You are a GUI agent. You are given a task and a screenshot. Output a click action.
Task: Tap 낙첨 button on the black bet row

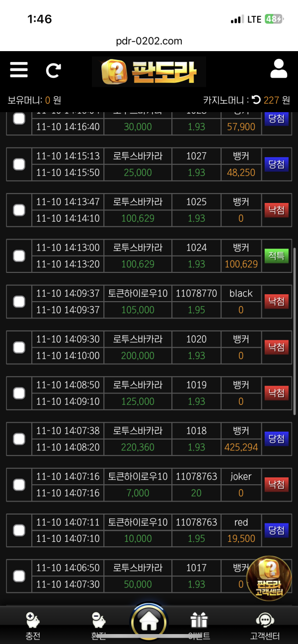tap(276, 301)
